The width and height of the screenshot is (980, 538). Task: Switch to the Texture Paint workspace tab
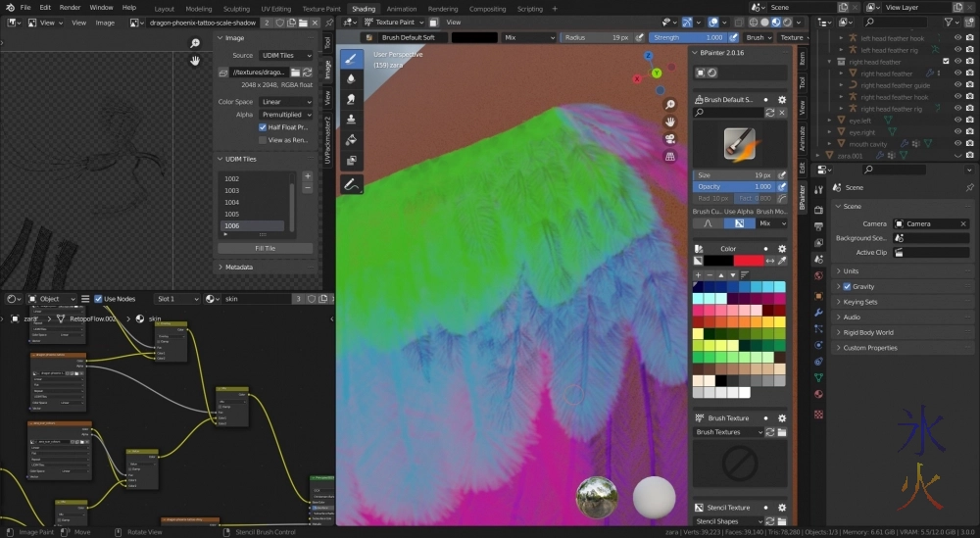(320, 9)
